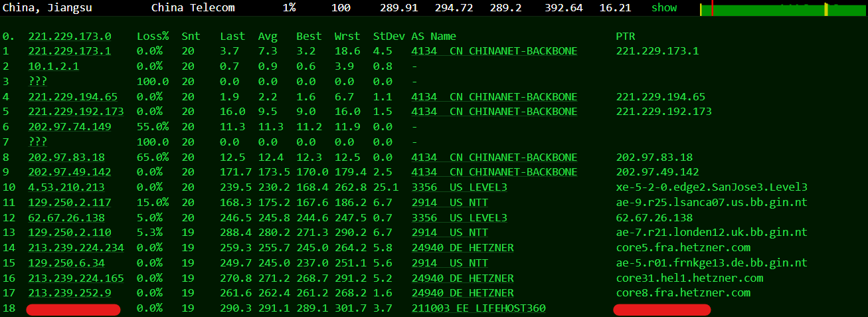Click AS 24940 DE HETZNER in hop 14
Image resolution: width=868 pixels, height=317 pixels.
pos(462,248)
